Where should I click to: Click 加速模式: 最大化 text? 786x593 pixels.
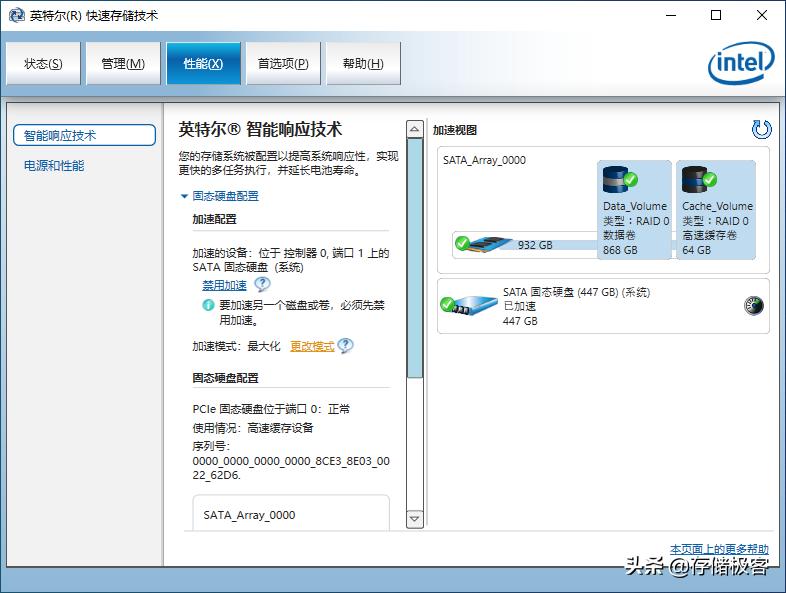click(x=236, y=346)
